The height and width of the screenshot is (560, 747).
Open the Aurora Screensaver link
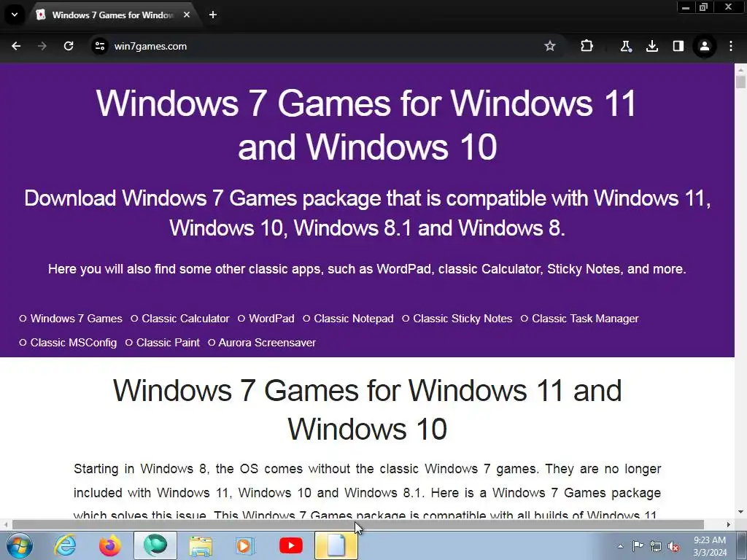click(267, 343)
